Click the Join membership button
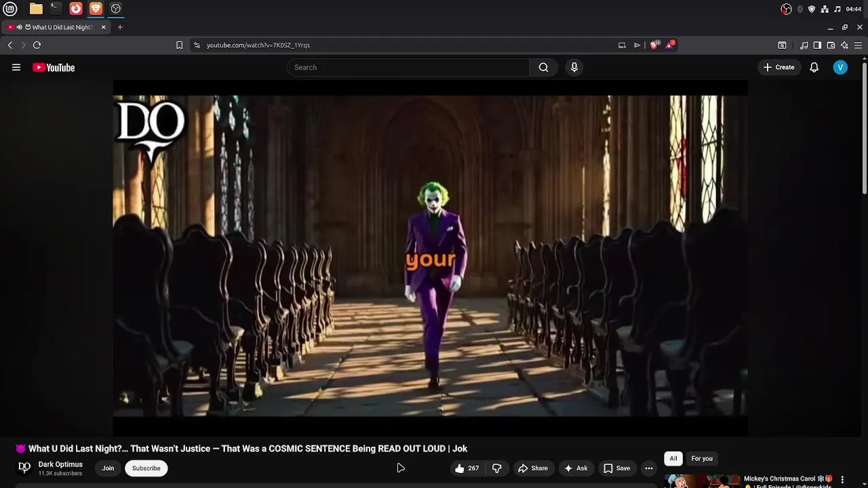 coord(108,468)
